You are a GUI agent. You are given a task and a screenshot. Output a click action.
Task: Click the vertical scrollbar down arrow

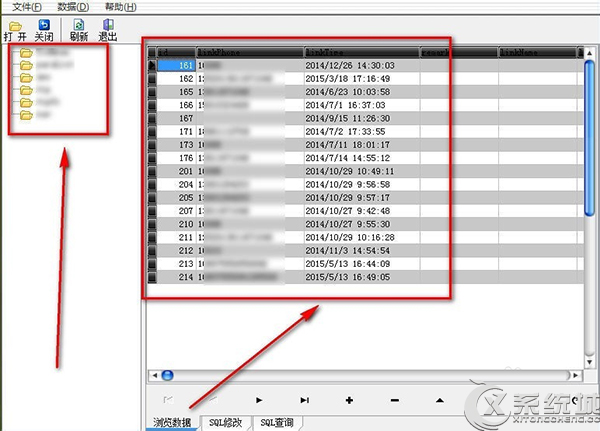click(x=590, y=362)
